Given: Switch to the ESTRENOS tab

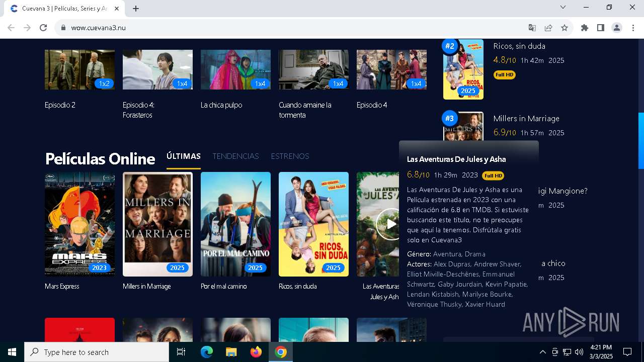Looking at the screenshot, I should tap(290, 156).
